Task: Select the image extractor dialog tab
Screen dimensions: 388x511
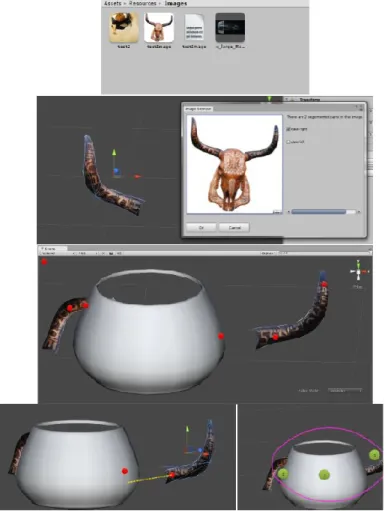Action: 198,109
